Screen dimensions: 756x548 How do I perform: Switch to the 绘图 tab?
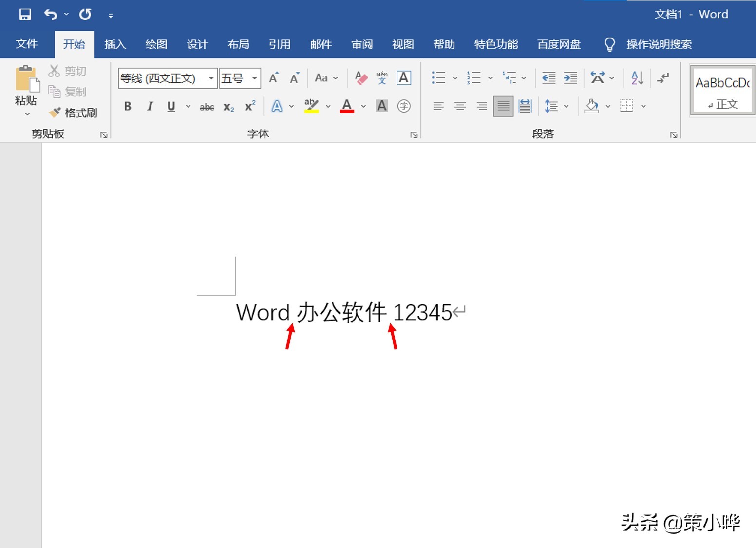pyautogui.click(x=156, y=44)
